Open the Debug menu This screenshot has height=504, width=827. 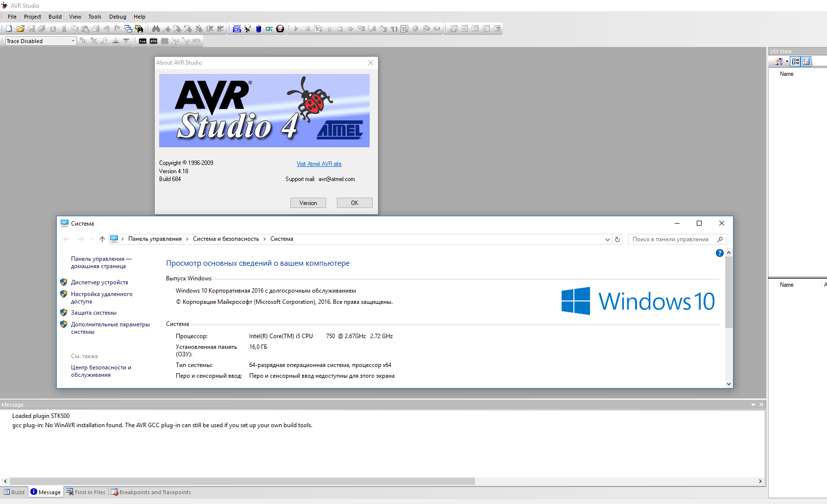point(118,17)
